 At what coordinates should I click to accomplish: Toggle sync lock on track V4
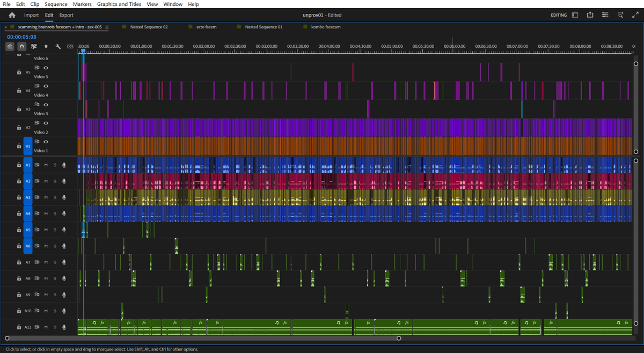click(x=37, y=86)
